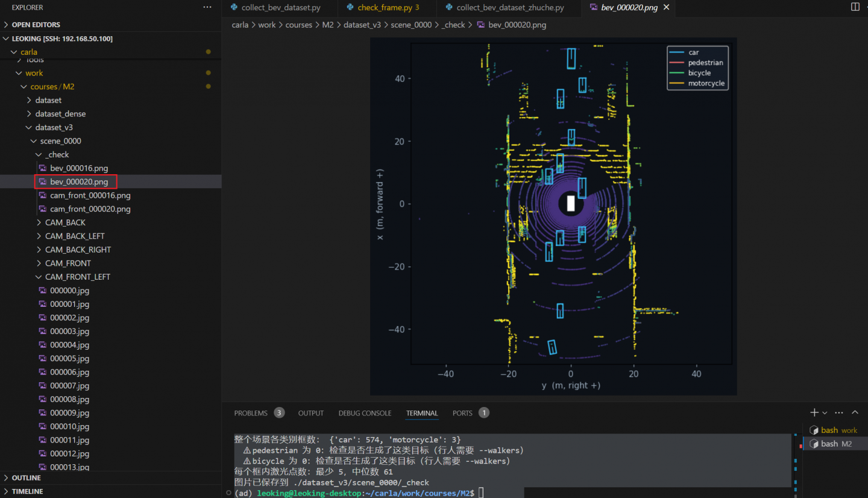The height and width of the screenshot is (498, 868).
Task: Expand the CAM_BACK folder
Action: click(x=111, y=222)
